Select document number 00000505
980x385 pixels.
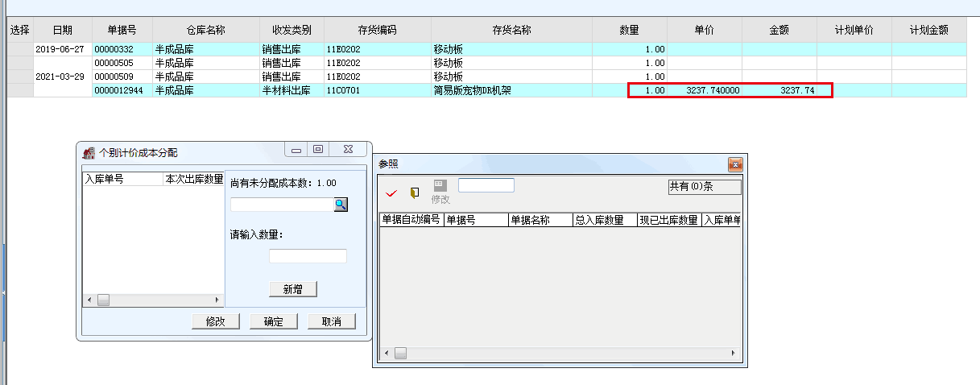pyautogui.click(x=122, y=63)
